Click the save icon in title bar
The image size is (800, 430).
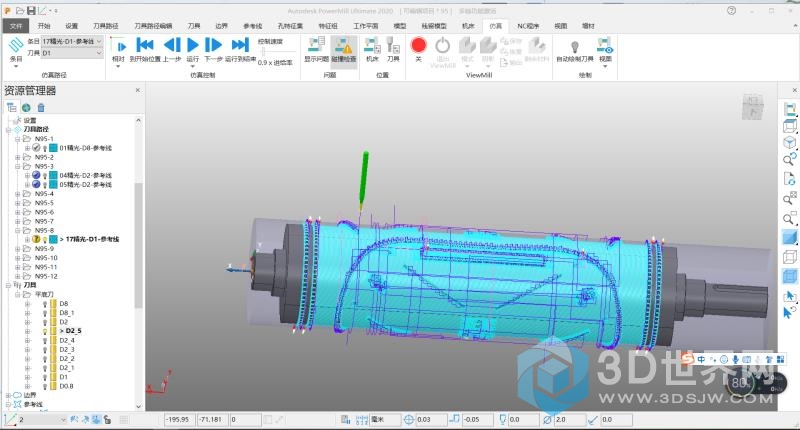click(x=31, y=10)
